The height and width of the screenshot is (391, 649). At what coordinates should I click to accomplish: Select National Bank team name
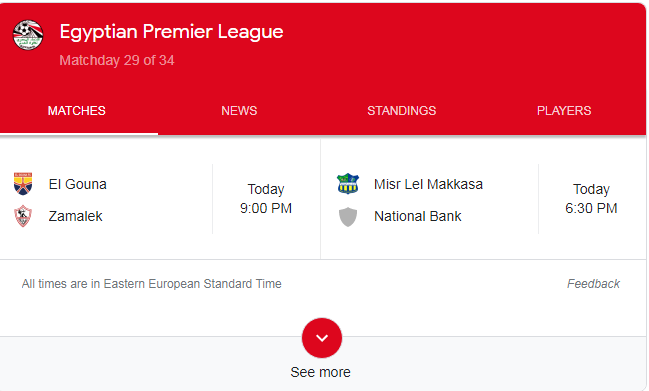[417, 216]
